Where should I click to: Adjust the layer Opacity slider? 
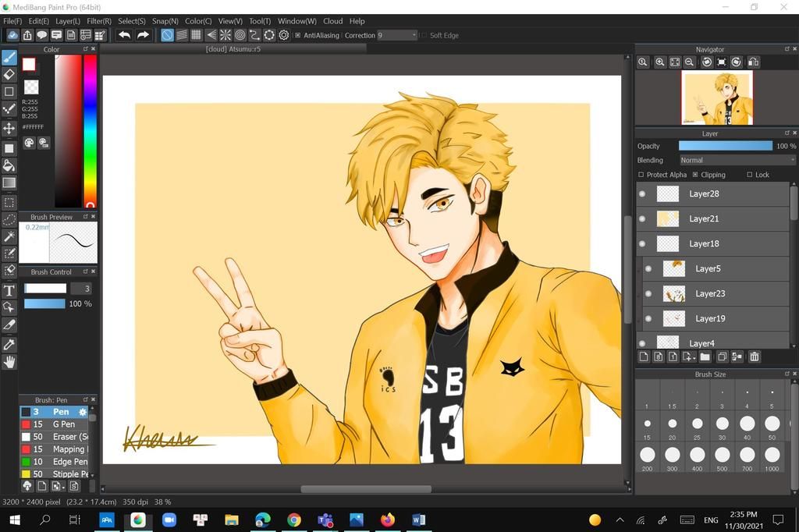pyautogui.click(x=725, y=146)
